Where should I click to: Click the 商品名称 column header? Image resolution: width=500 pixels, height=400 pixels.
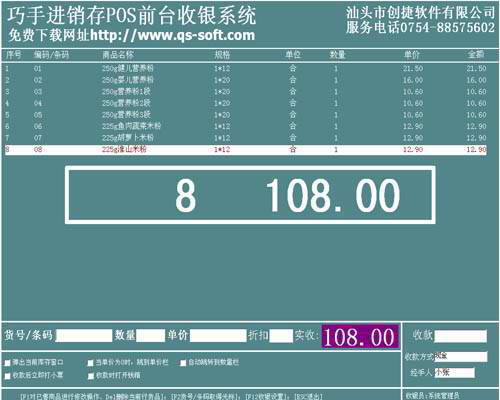coord(118,55)
